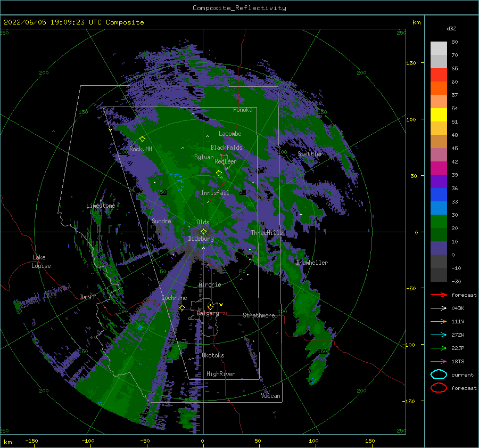Image resolution: width=479 pixels, height=448 pixels.
Task: Click the 'Airdrie' map label
Action: pyautogui.click(x=210, y=284)
